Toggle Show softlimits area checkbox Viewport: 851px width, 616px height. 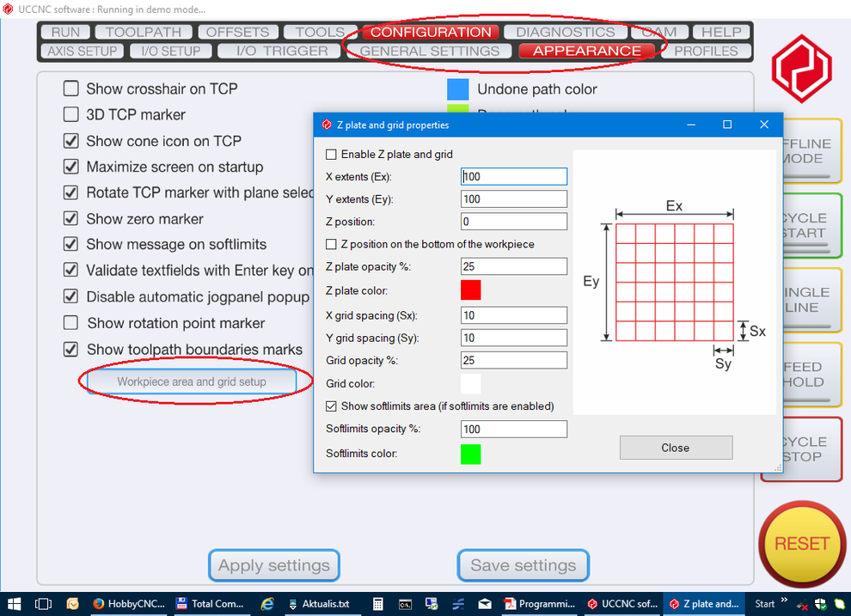[332, 406]
